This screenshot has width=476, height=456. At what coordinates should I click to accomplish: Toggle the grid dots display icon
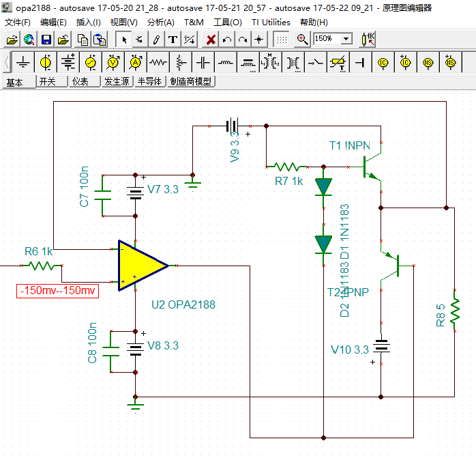click(282, 40)
